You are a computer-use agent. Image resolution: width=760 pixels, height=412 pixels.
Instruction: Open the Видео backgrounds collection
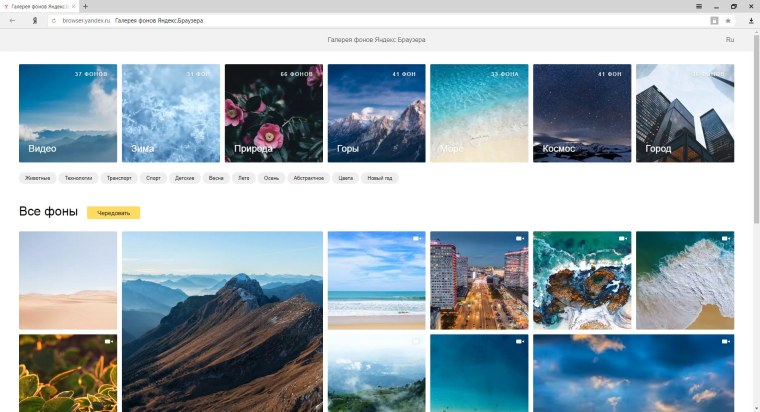click(68, 113)
